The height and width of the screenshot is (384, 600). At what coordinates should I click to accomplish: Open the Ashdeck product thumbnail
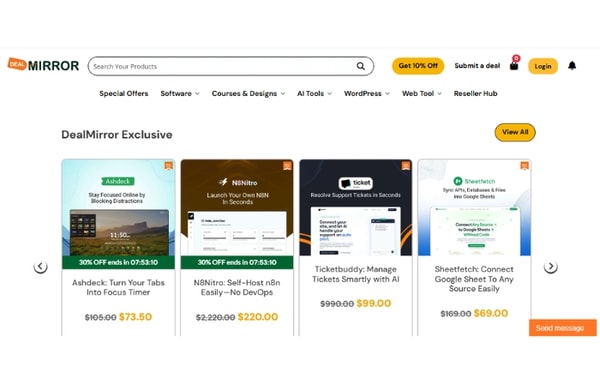point(118,208)
